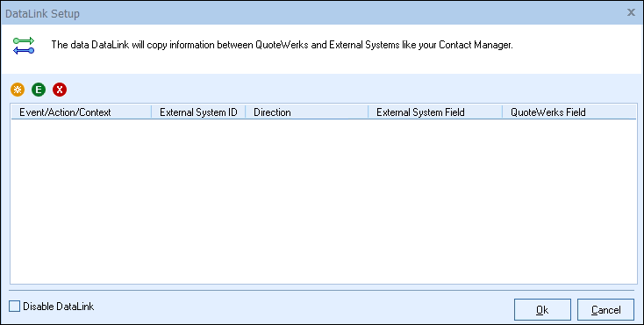Screen dimensions: 644x325
Task: Click divider between Event/Action/Context and External System ID
Action: (152, 112)
